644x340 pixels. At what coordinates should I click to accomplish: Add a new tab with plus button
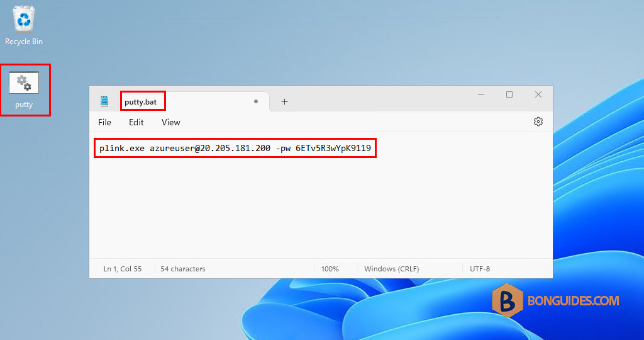tap(284, 101)
